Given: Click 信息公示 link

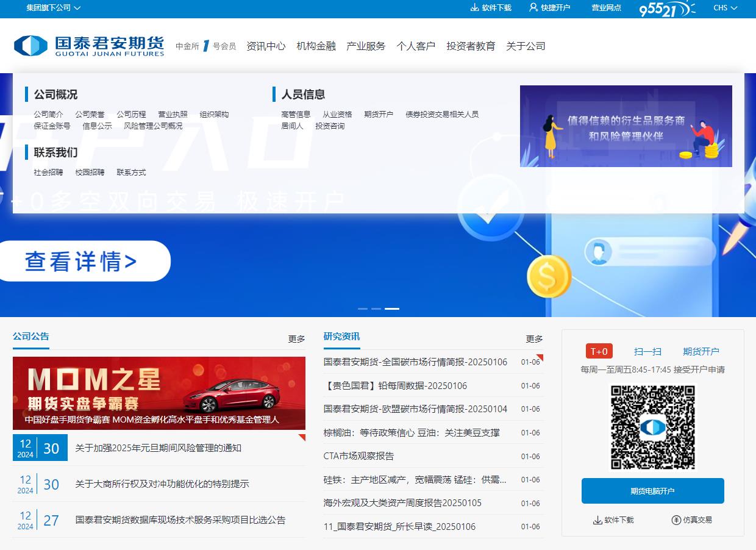Looking at the screenshot, I should coord(97,126).
